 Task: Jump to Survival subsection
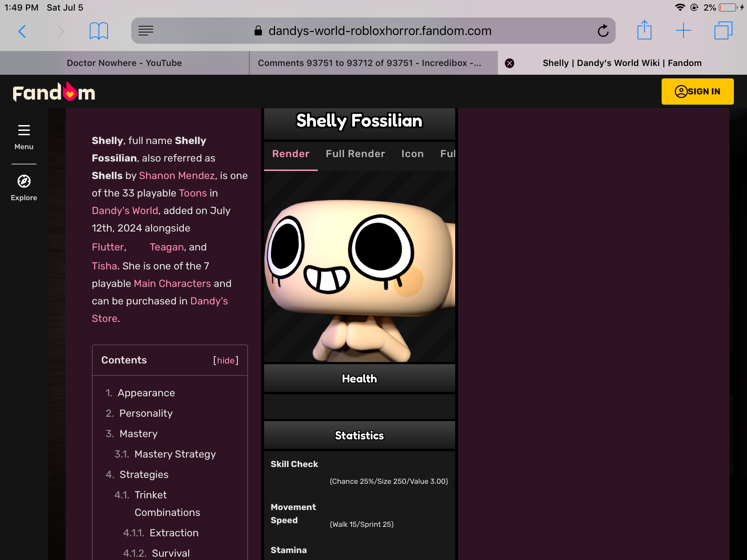click(171, 553)
